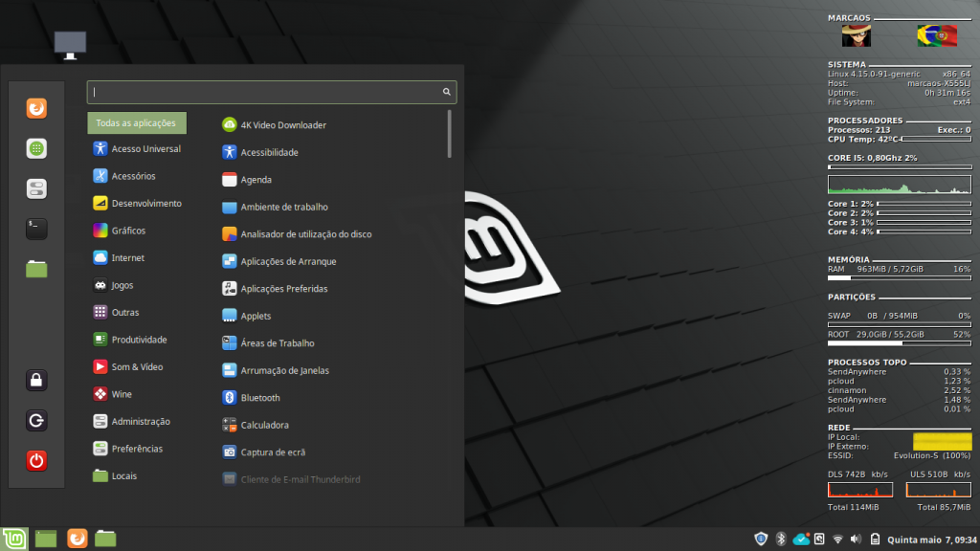Screen dimensions: 980x551
Task: Open the Preferências category
Action: point(127,450)
